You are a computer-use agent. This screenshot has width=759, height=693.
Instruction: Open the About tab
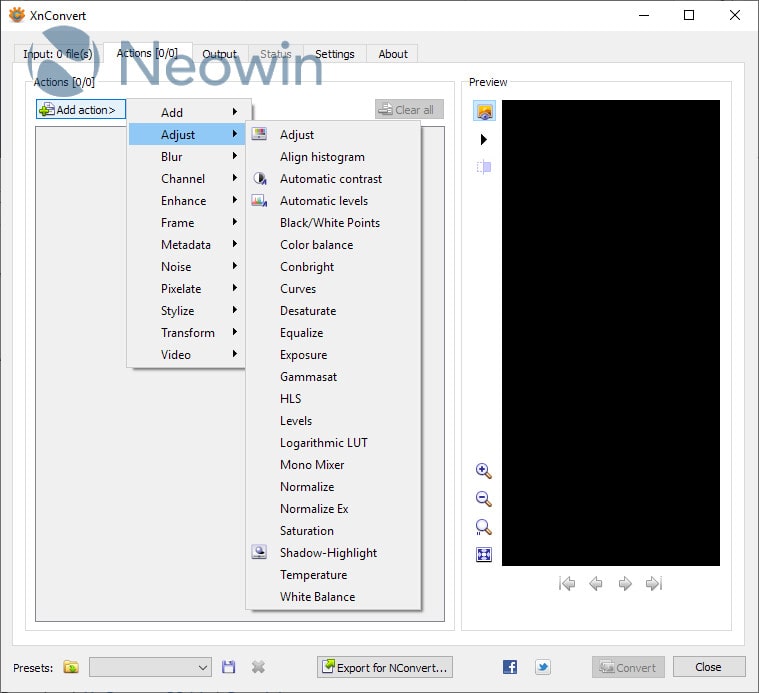pos(393,54)
